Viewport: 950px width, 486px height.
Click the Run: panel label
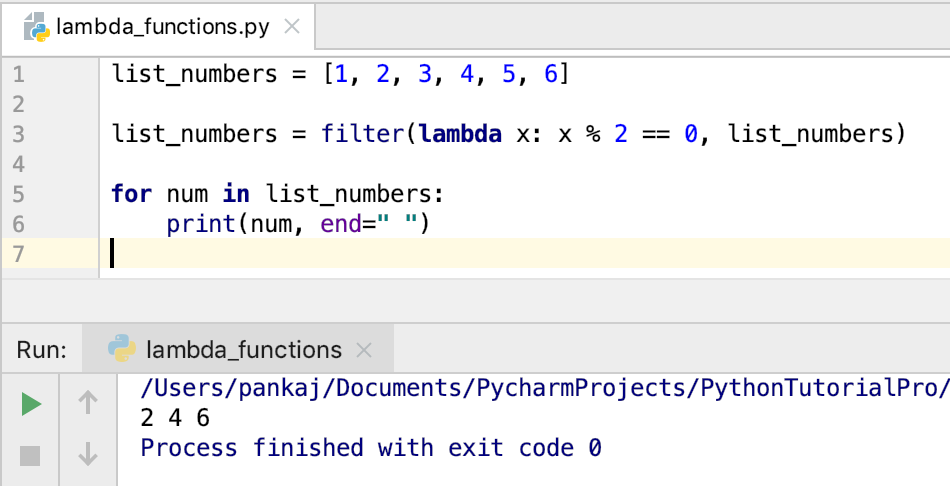pos(42,350)
